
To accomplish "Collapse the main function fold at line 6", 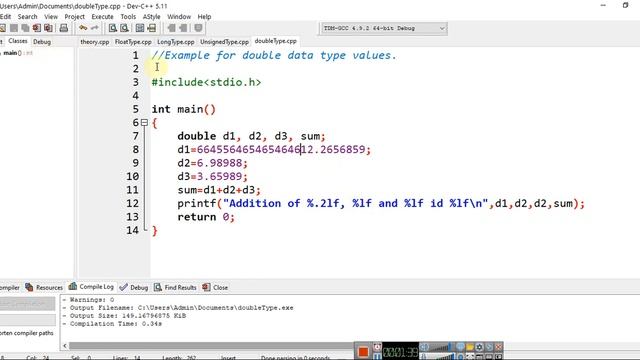I will tap(144, 122).
